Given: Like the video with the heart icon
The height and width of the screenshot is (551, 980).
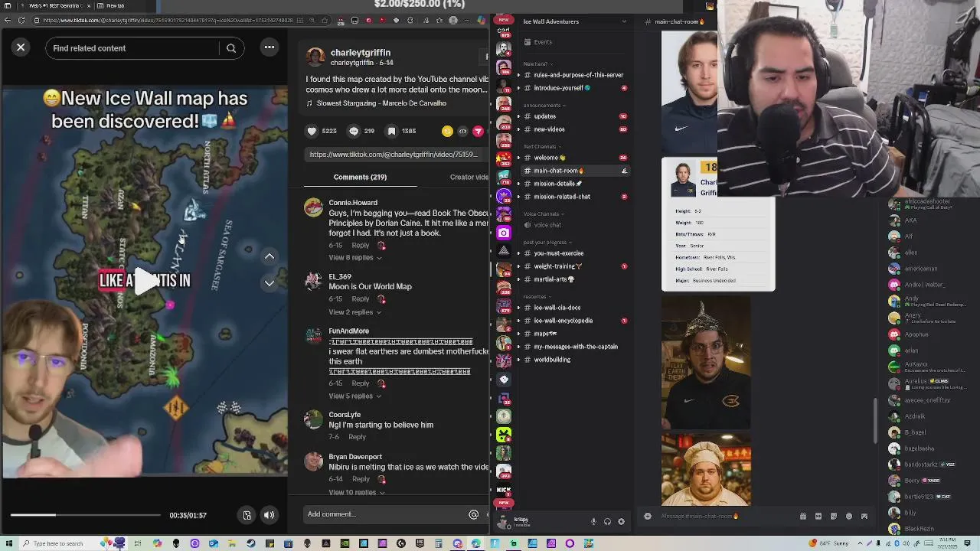Looking at the screenshot, I should [x=312, y=131].
